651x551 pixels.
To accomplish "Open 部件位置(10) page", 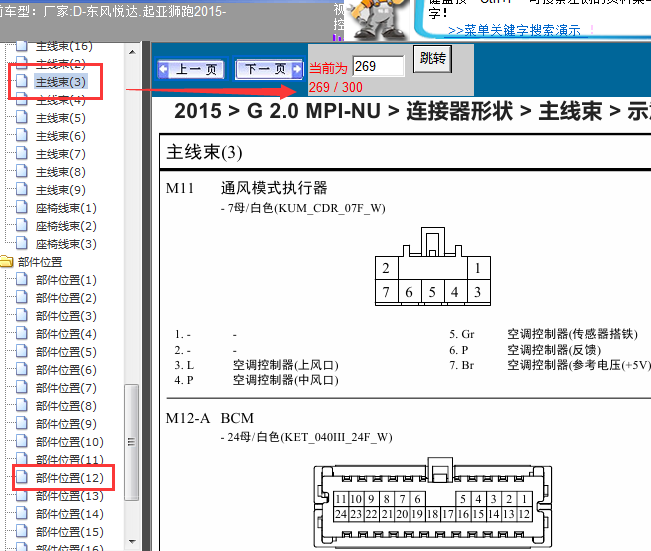I will (70, 442).
